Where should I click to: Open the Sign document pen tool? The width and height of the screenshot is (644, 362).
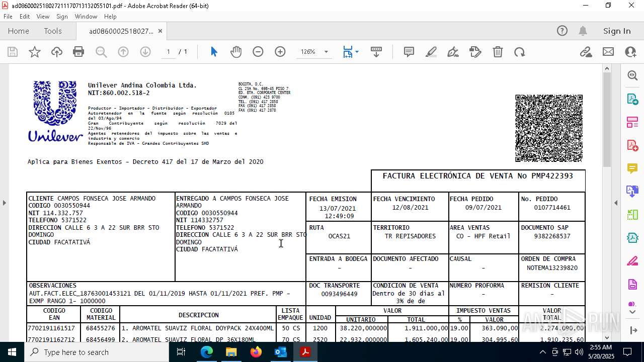(453, 52)
